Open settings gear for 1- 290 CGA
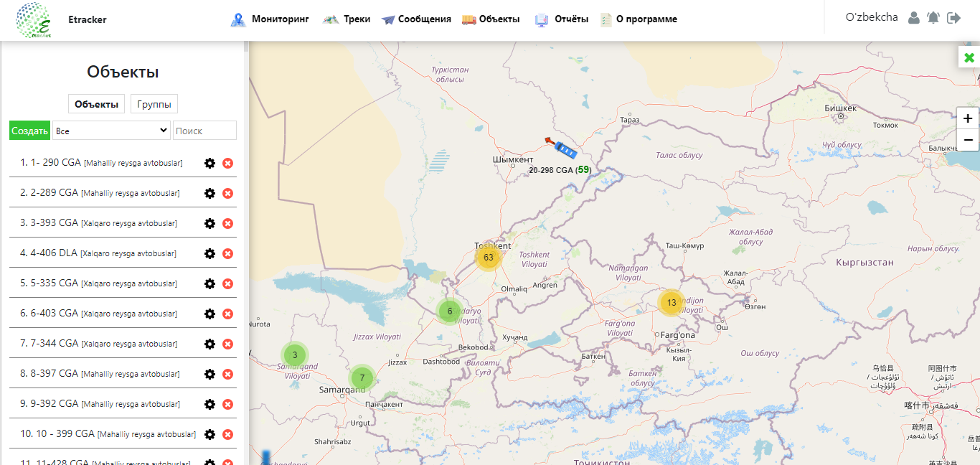Viewport: 980px width, 465px height. point(209,163)
